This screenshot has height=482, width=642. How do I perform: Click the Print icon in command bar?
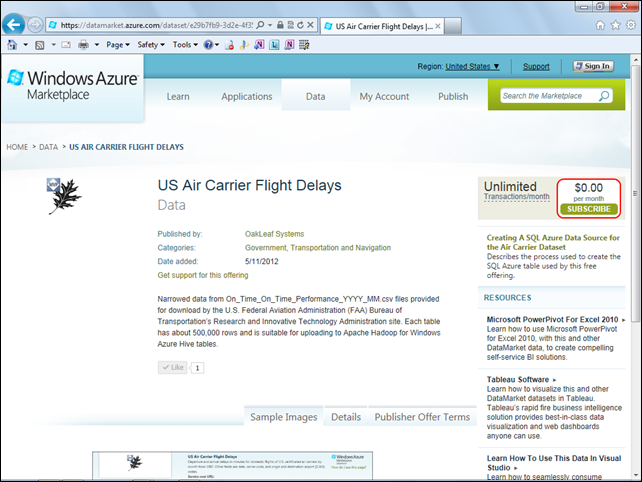click(x=84, y=45)
